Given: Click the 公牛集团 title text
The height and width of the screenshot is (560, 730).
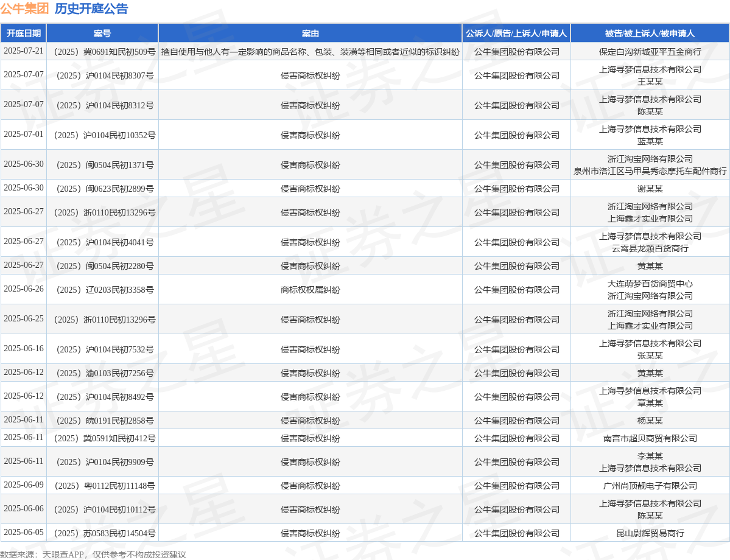Looking at the screenshot, I should point(24,9).
